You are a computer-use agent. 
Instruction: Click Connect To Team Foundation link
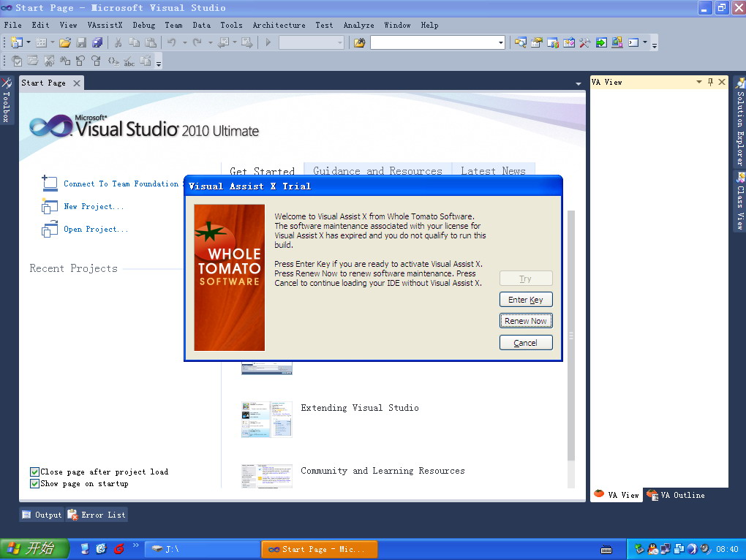pyautogui.click(x=121, y=183)
